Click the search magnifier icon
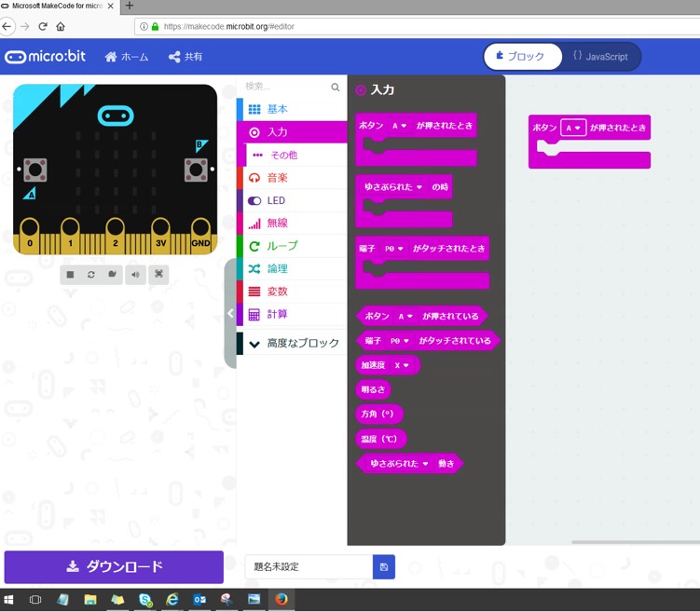The width and height of the screenshot is (700, 612). point(336,87)
